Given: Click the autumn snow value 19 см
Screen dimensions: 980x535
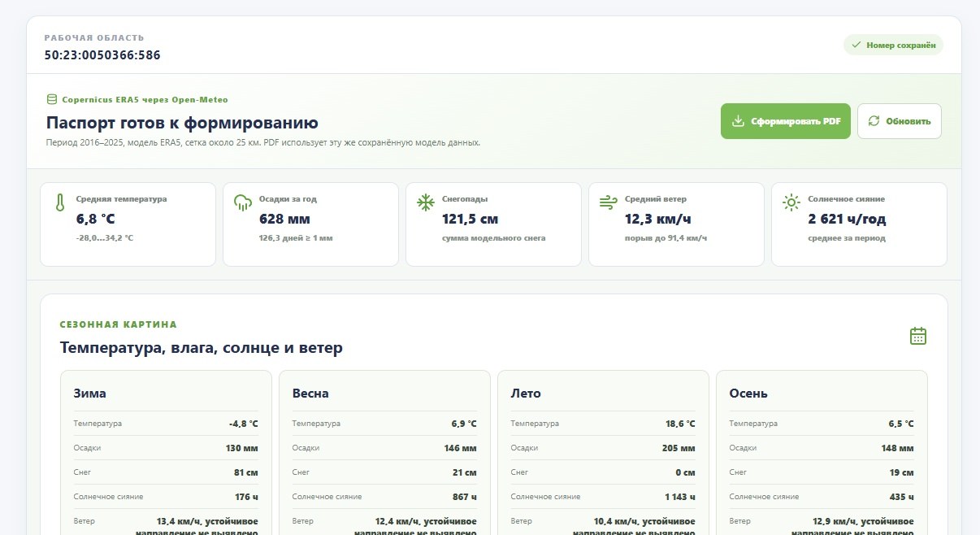Looking at the screenshot, I should [902, 472].
